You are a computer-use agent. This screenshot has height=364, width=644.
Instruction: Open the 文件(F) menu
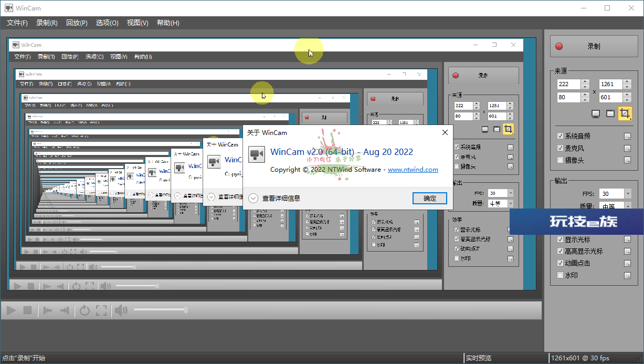17,23
